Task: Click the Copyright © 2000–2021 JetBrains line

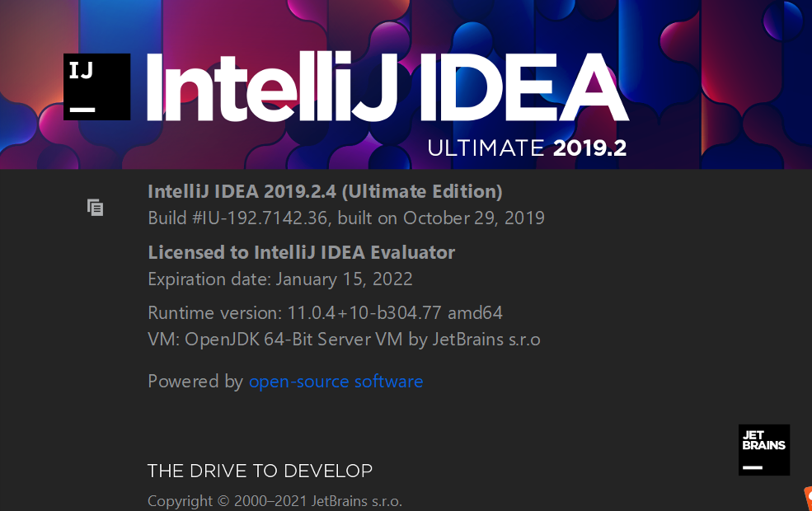Action: (x=275, y=501)
